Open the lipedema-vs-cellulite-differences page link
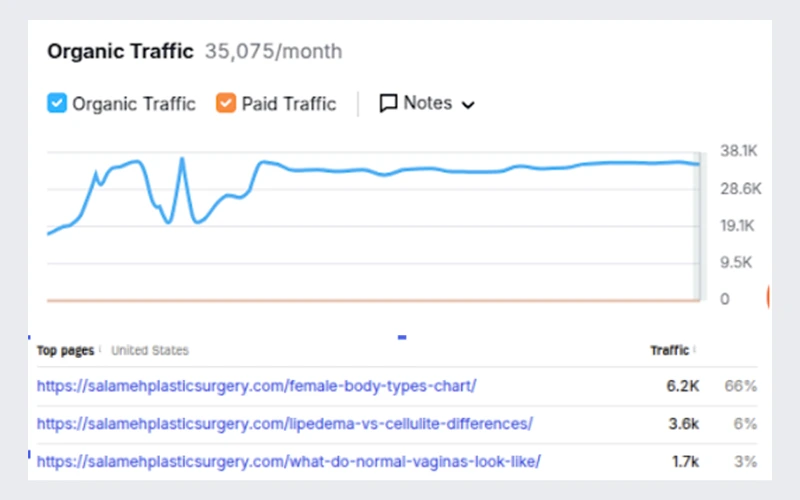The height and width of the screenshot is (500, 800). click(x=285, y=423)
